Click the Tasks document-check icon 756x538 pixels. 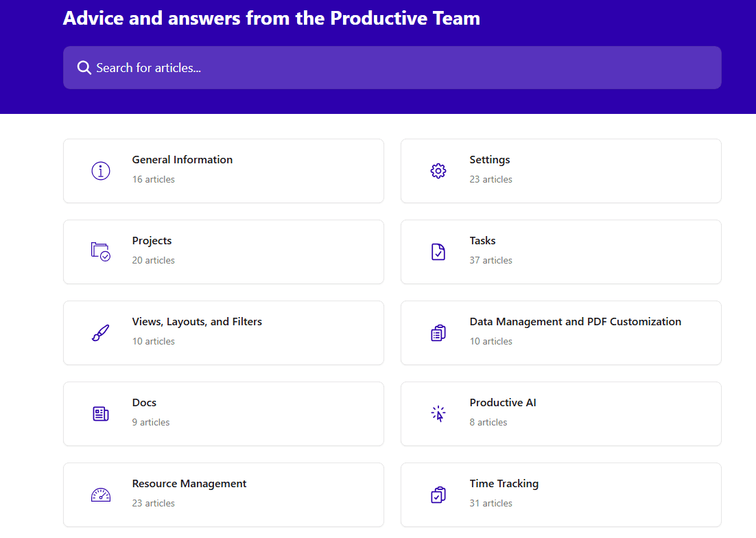[438, 252]
